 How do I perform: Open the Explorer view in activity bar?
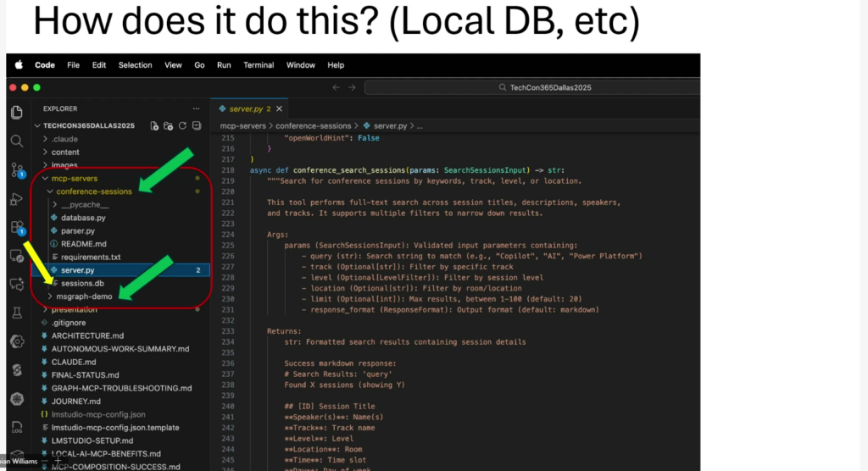(17, 112)
